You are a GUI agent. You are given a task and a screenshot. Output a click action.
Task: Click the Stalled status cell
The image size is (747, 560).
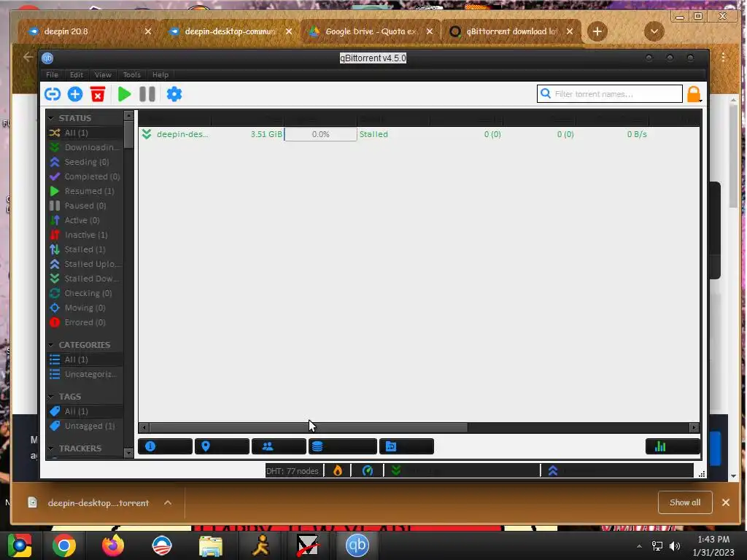click(x=373, y=134)
